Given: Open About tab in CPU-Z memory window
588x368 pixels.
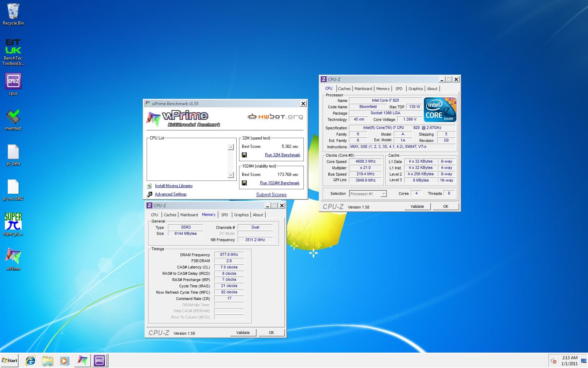Looking at the screenshot, I should point(258,215).
